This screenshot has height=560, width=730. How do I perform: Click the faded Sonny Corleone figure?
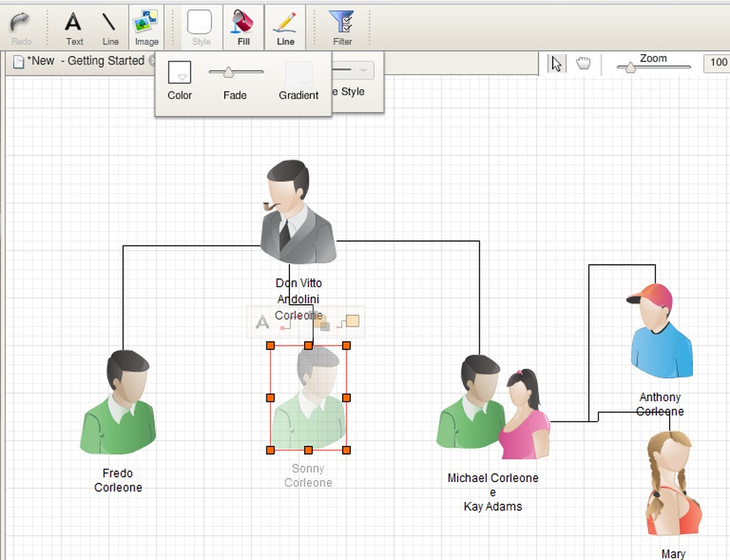(308, 398)
